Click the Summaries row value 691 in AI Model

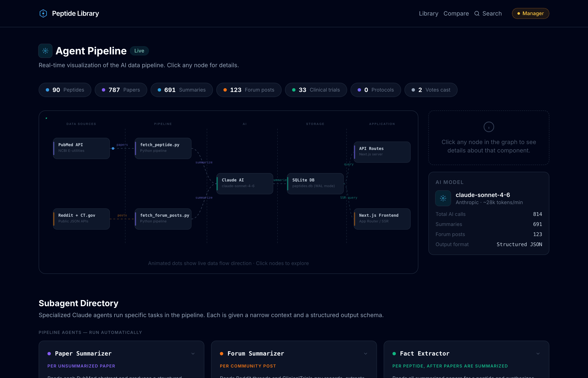[x=537, y=224]
